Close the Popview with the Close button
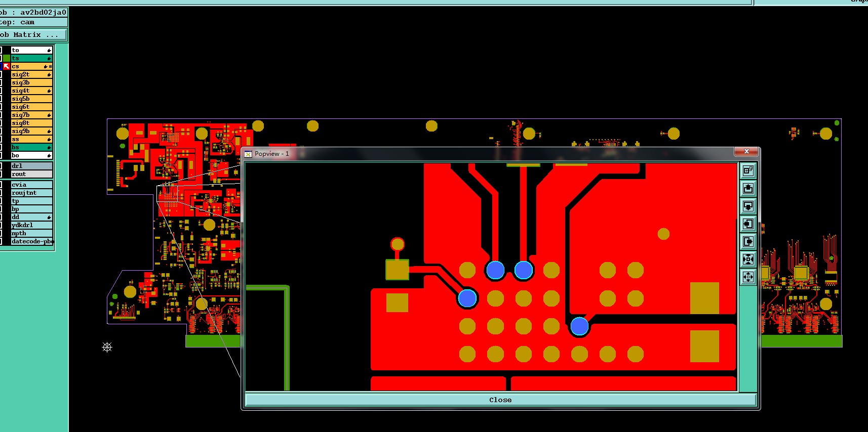868x432 pixels. click(x=500, y=400)
